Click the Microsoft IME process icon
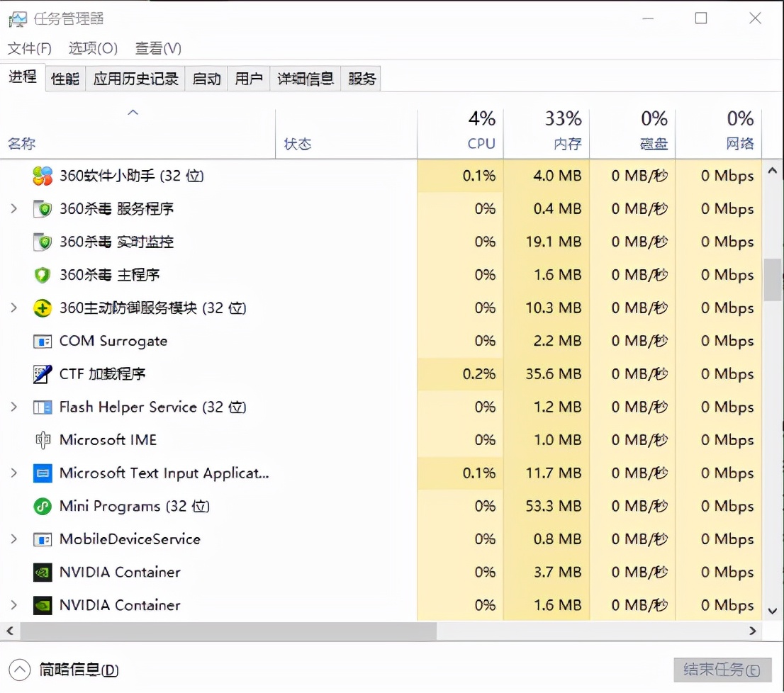 pos(43,440)
